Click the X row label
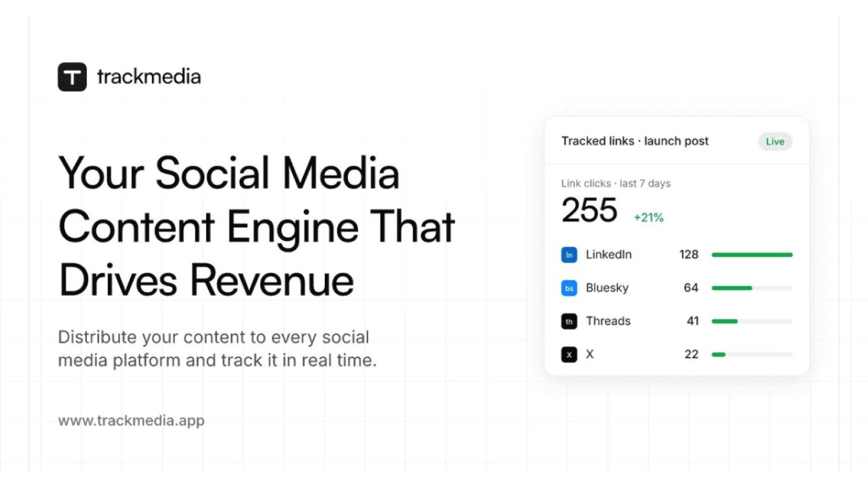The image size is (868, 488). pos(590,354)
